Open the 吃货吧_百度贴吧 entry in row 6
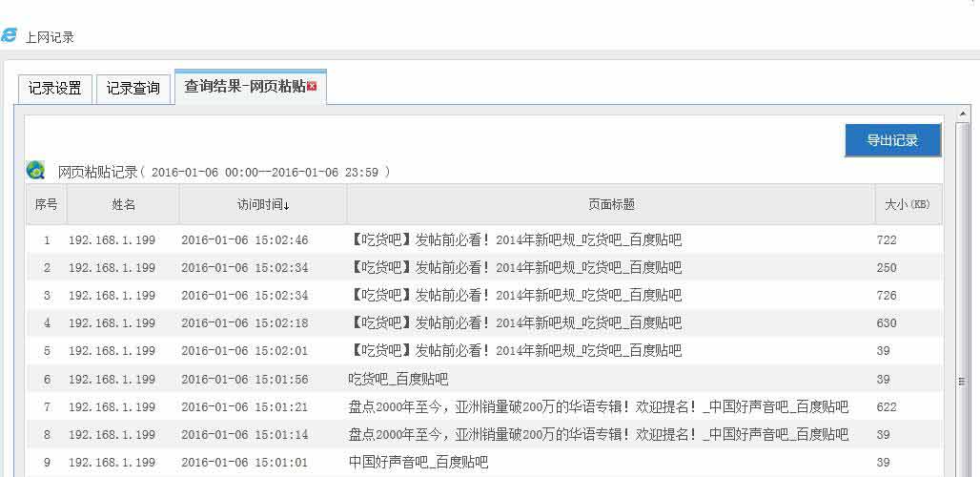This screenshot has height=477, width=980. coord(398,380)
